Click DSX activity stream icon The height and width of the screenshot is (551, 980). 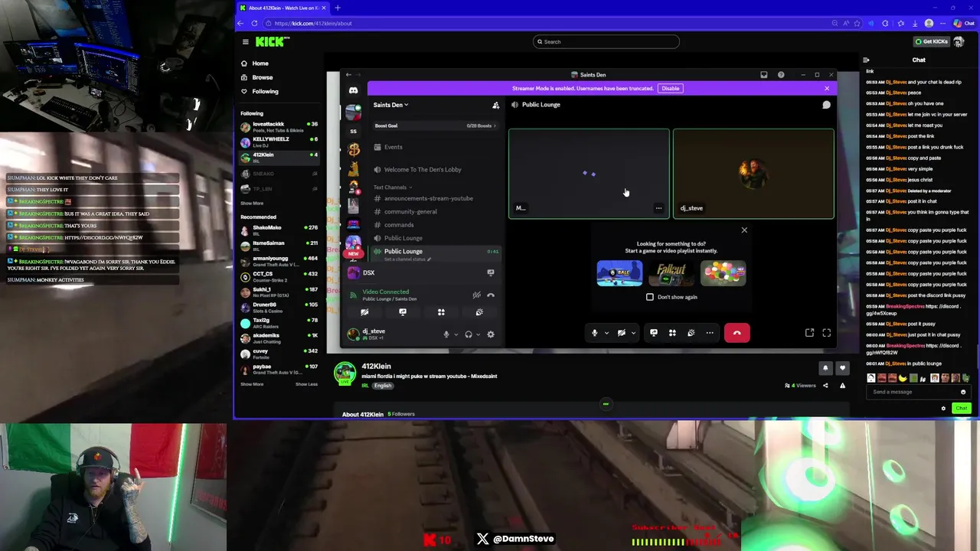pos(491,272)
